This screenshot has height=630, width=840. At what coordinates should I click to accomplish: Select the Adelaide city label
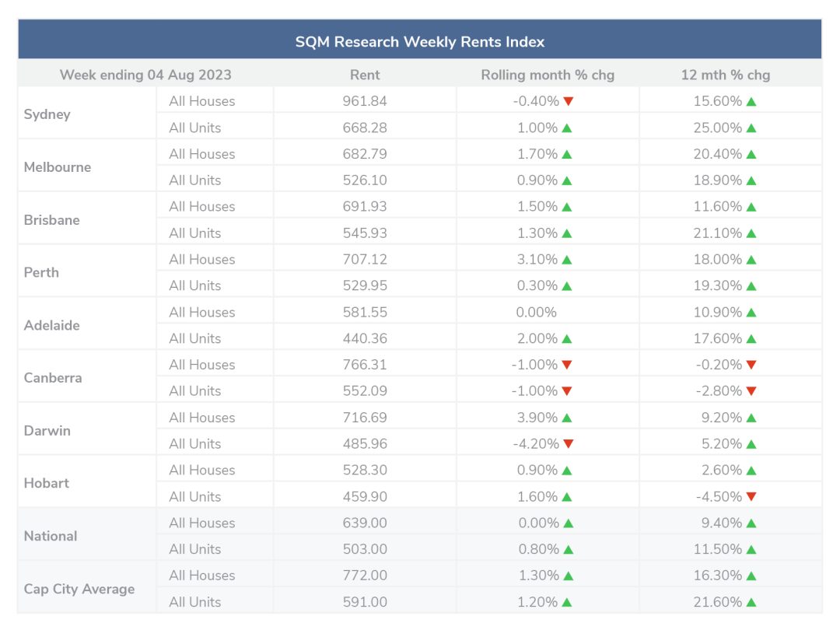52,326
